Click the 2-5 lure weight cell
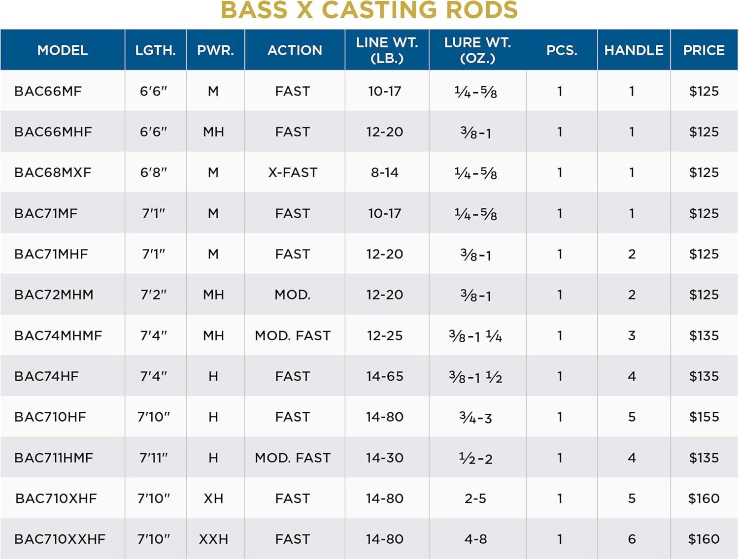The height and width of the screenshot is (560, 739). pyautogui.click(x=475, y=498)
